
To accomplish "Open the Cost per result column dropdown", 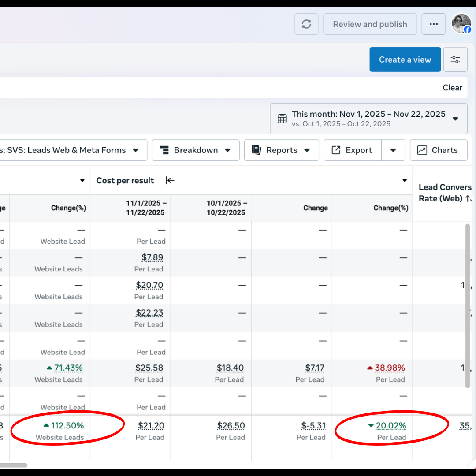I will (404, 180).
